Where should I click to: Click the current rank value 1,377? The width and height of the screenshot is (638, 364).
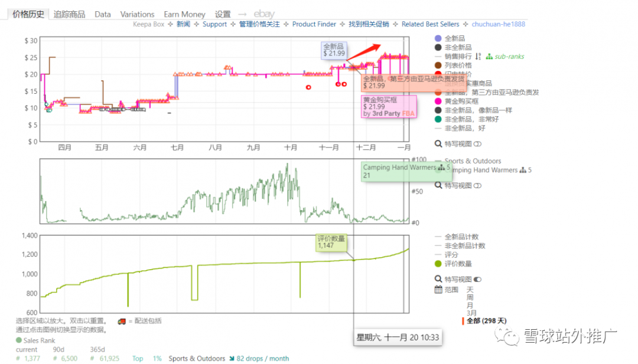pos(32,358)
